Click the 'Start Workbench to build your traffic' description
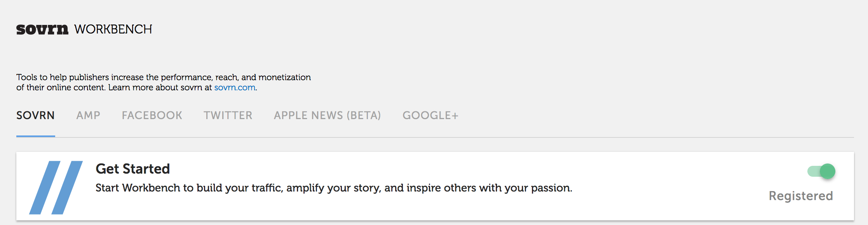The image size is (868, 225). [x=334, y=188]
